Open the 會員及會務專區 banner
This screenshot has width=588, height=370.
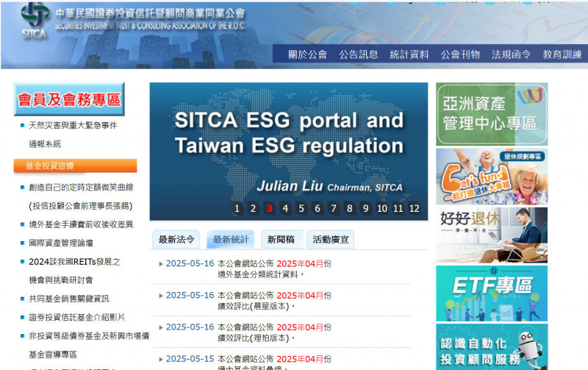[x=69, y=99]
